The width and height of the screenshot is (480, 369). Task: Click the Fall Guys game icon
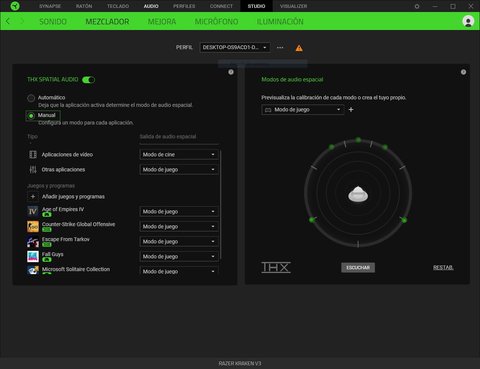33,256
